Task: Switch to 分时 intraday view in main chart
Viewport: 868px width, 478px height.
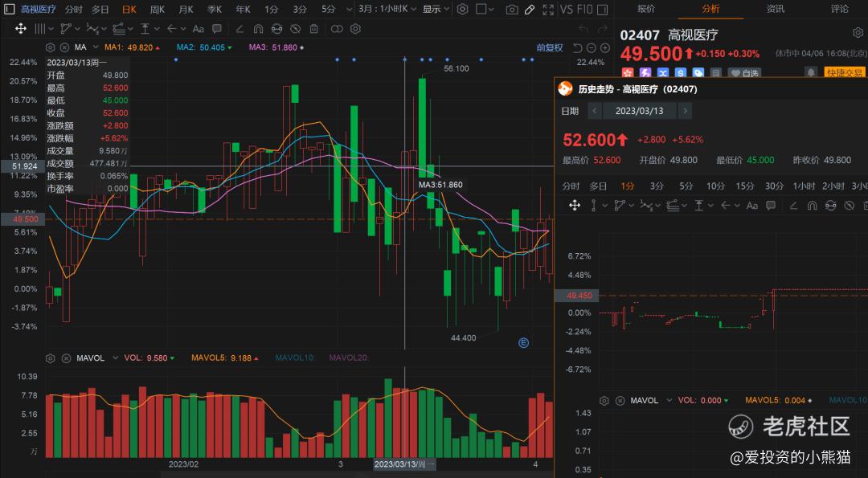Action: point(74,10)
